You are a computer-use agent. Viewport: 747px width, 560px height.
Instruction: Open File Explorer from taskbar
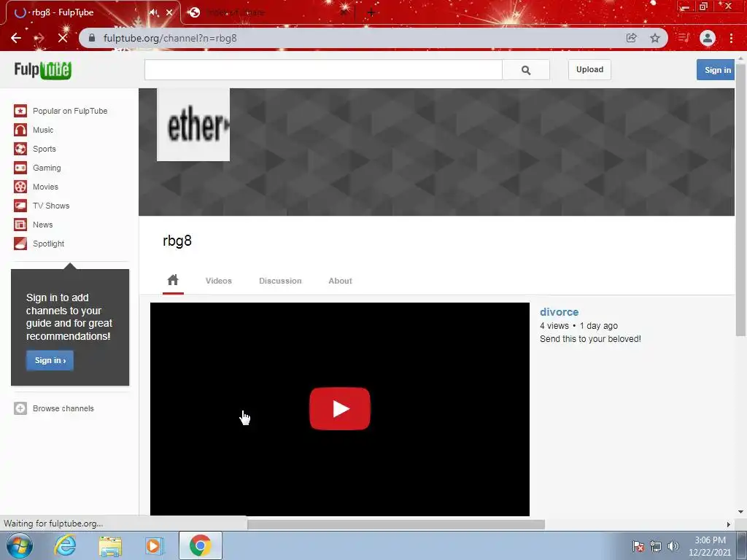coord(110,546)
